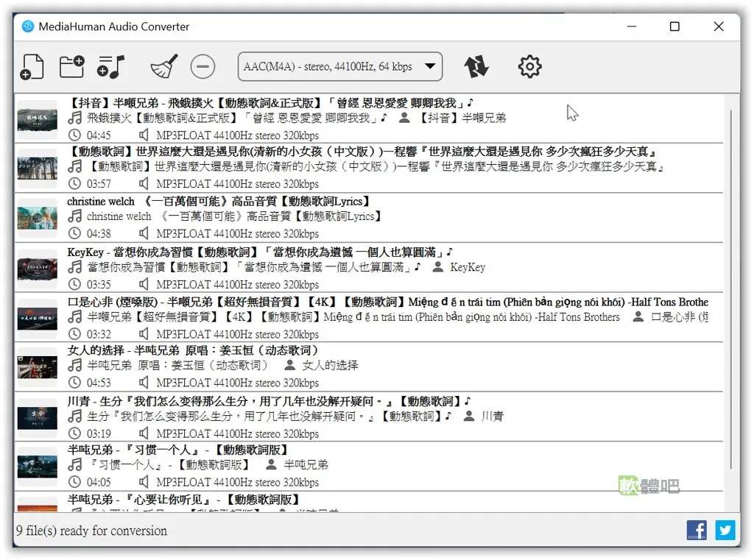The image size is (754, 560).
Task: Open the Twitter link icon
Action: point(725,531)
